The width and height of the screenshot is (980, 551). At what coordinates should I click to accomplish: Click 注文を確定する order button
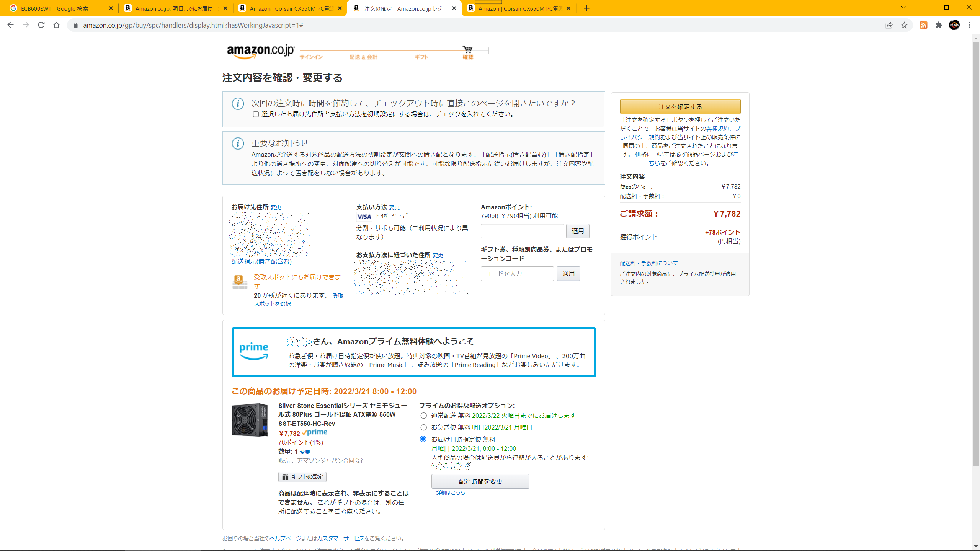[680, 107]
